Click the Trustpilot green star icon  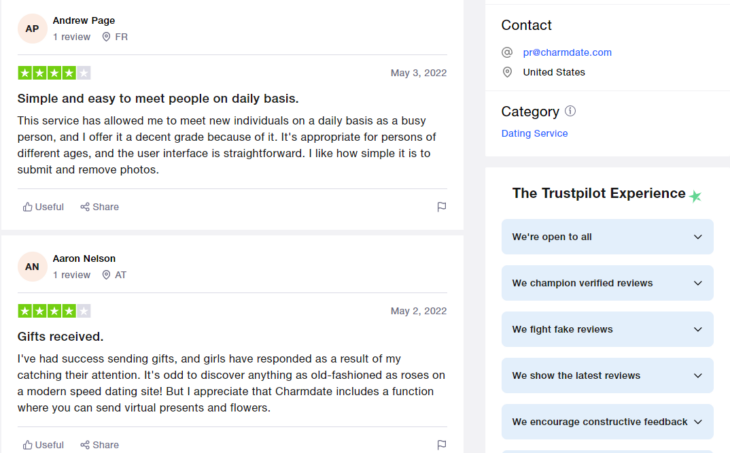tap(695, 196)
